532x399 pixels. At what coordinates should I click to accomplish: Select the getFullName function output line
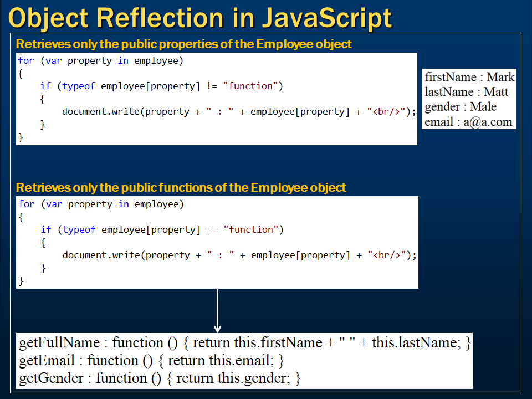point(244,342)
